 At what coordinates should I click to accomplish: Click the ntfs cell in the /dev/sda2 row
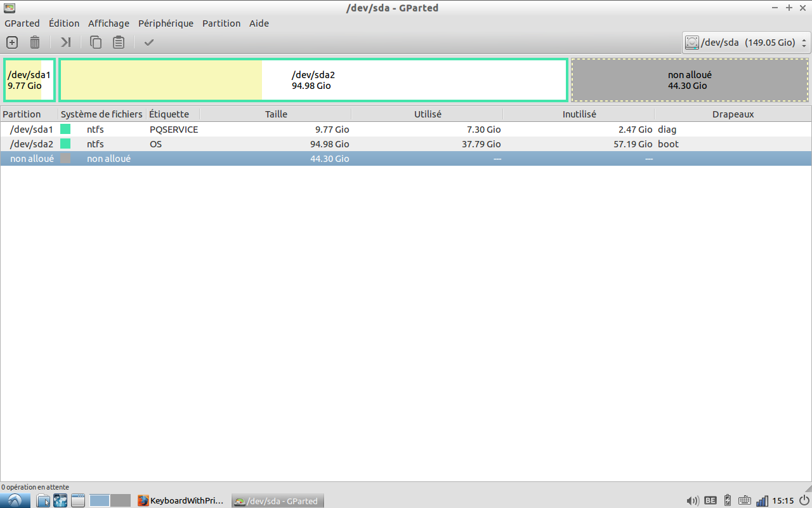click(x=95, y=144)
